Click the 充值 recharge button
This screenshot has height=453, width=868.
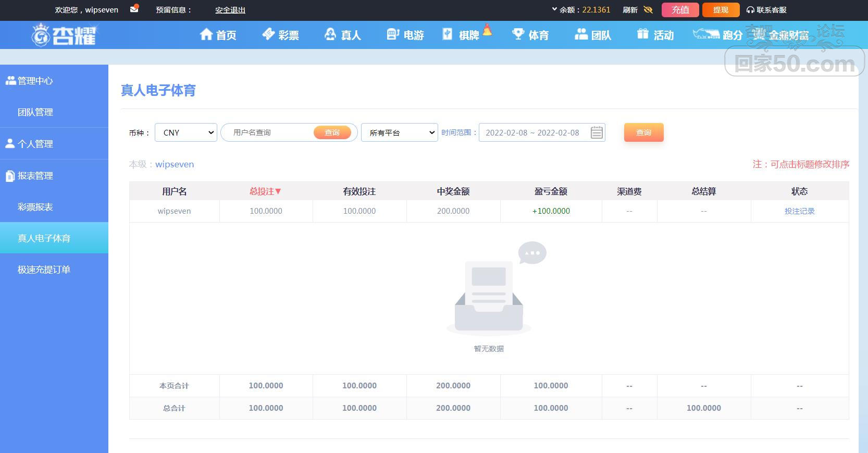[x=680, y=10]
